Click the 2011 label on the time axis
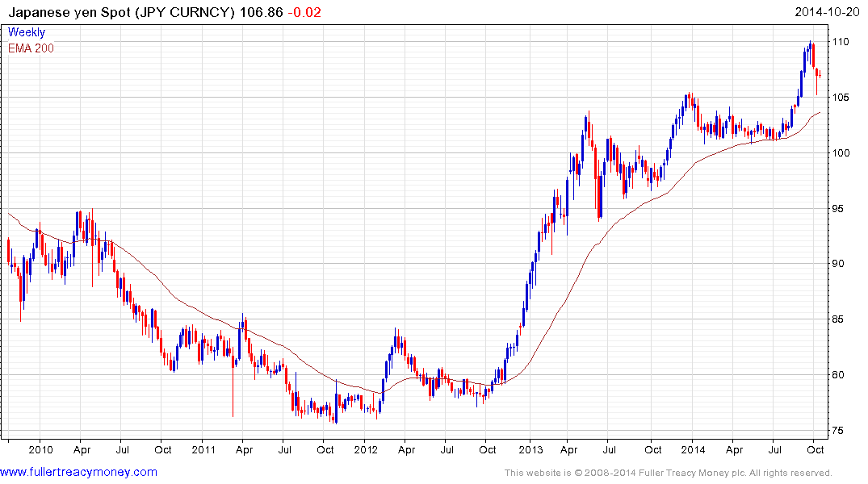The image size is (868, 484). coord(203,449)
